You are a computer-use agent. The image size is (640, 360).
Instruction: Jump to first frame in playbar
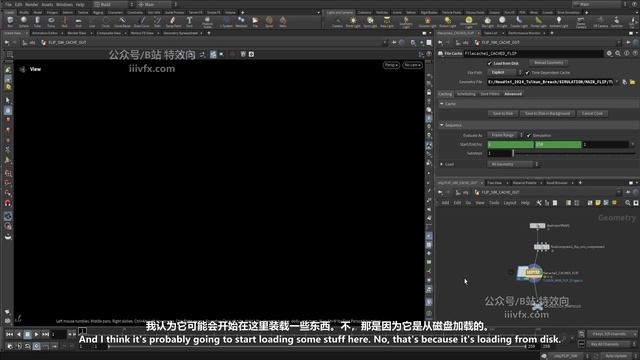(9, 335)
